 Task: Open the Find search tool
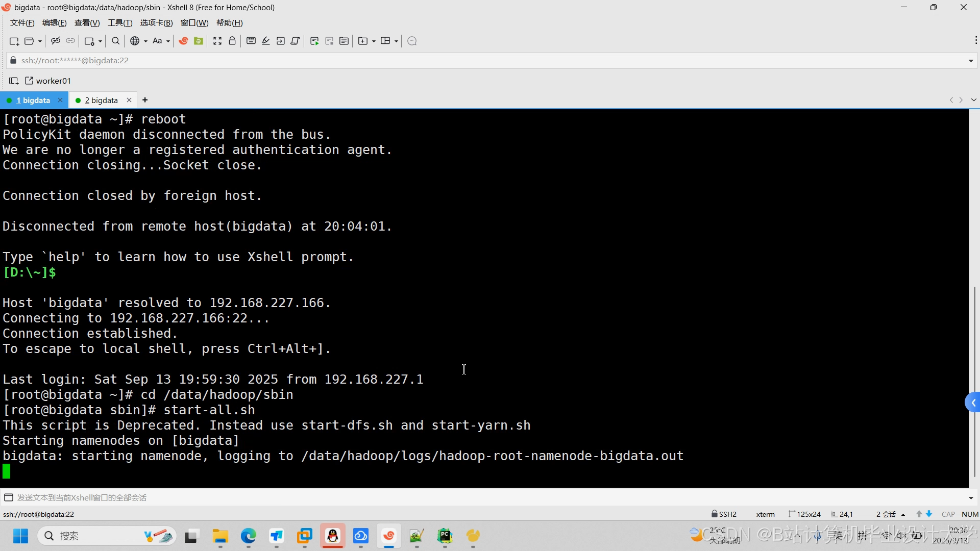pos(115,41)
